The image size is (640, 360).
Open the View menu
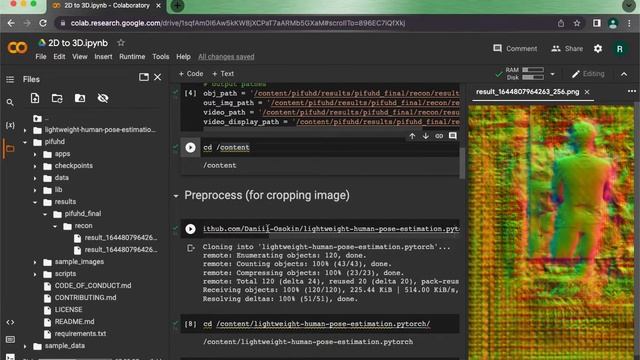(80, 57)
